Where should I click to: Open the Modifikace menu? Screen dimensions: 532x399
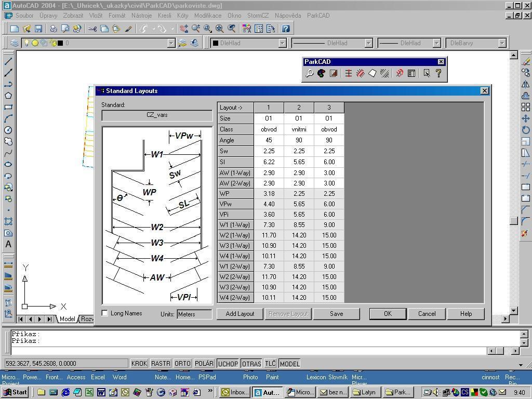(208, 16)
